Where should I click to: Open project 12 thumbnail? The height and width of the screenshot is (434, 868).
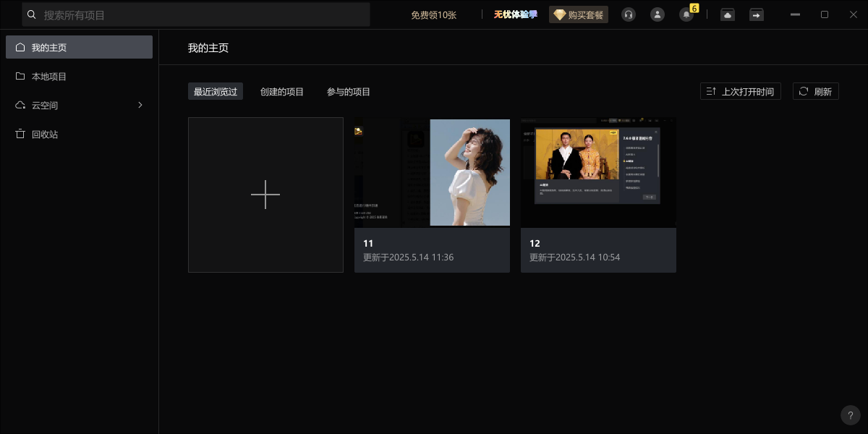[598, 171]
